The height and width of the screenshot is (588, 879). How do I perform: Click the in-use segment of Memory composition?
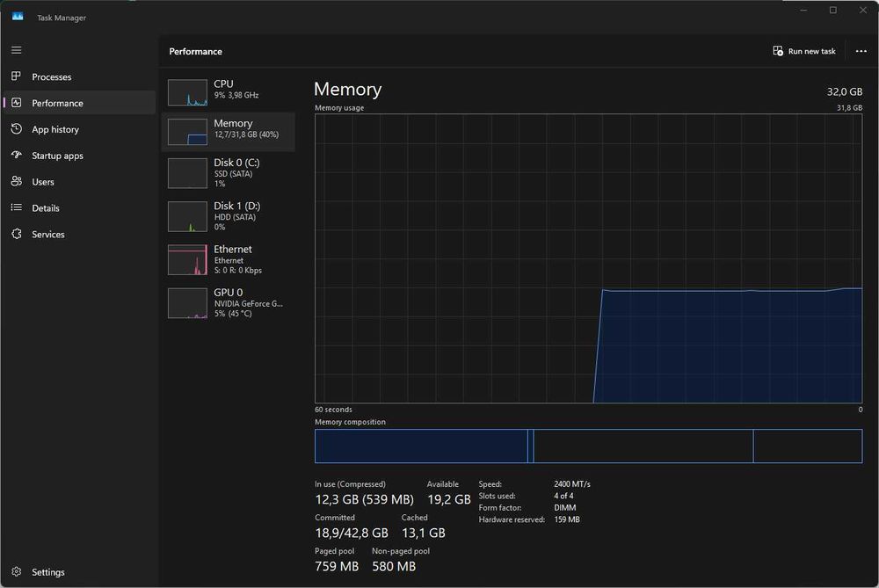(421, 446)
